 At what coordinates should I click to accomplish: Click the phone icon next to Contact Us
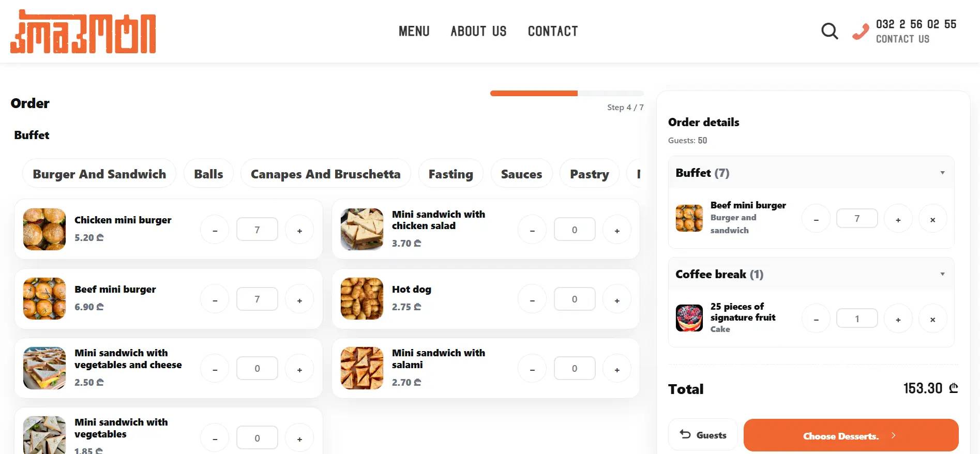coord(860,31)
